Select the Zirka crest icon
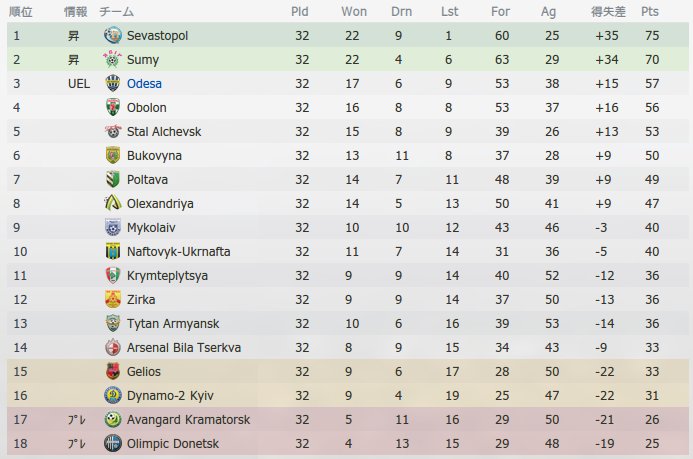This screenshot has height=459, width=693. pos(113,299)
